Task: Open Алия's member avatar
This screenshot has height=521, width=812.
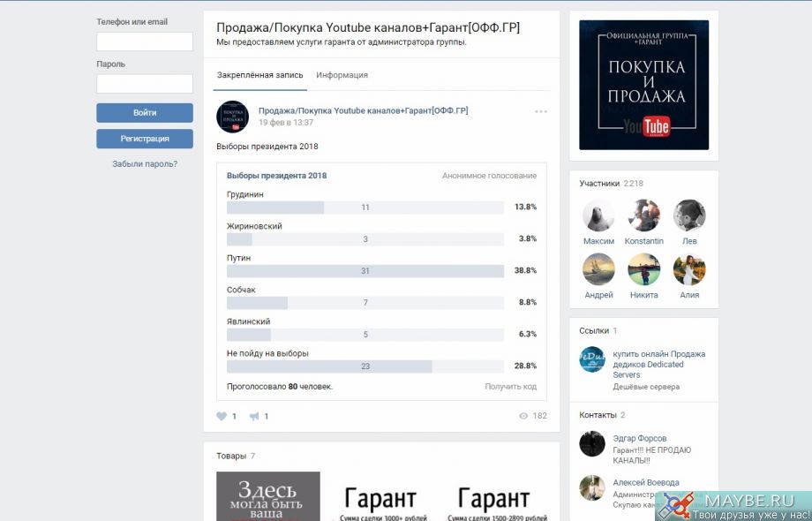Action: [x=689, y=269]
